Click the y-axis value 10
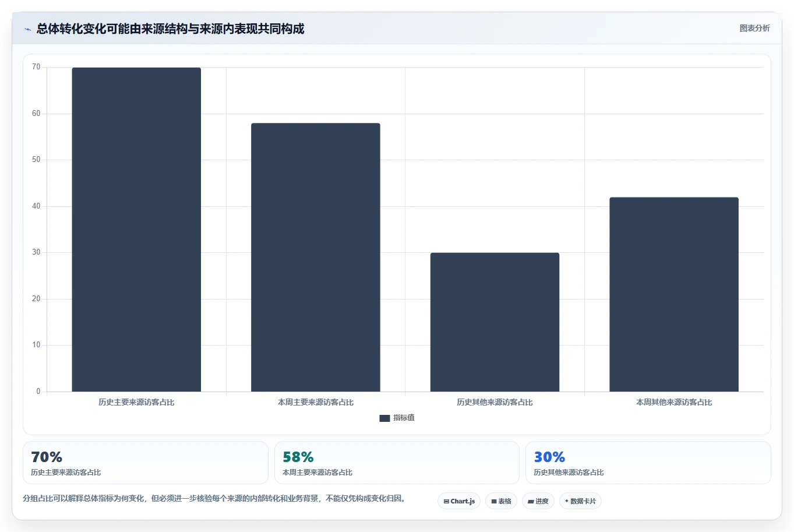 tap(36, 345)
